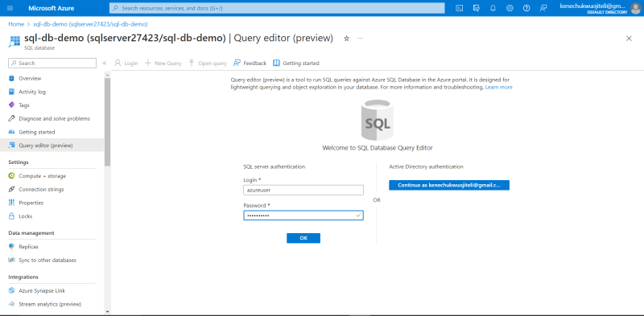644x316 pixels.
Task: Close the Query editor blade
Action: [x=629, y=38]
